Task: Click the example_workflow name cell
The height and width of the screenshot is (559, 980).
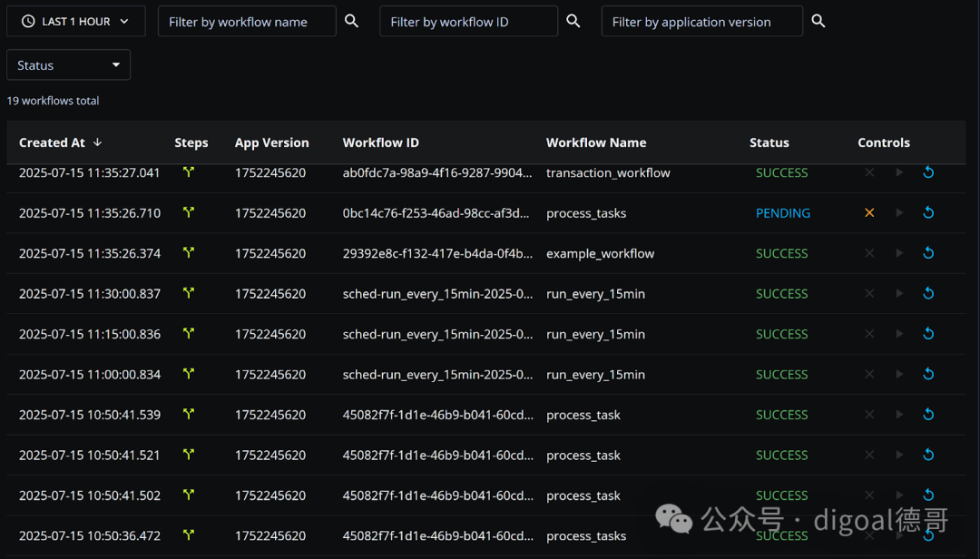Action: click(x=600, y=253)
